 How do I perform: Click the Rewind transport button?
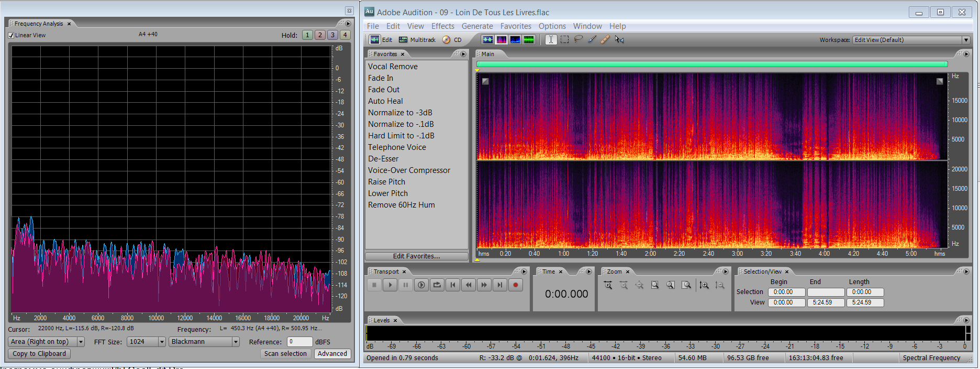(469, 285)
